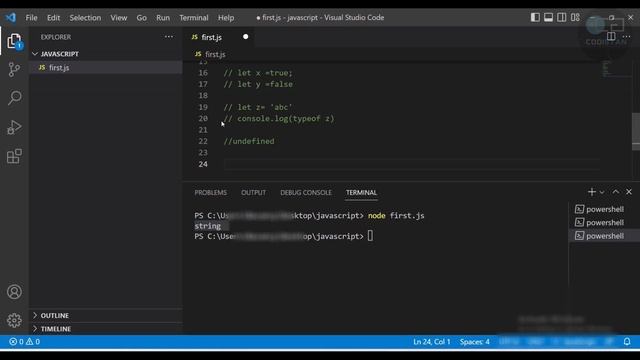Switch to the OUTPUT panel tab
This screenshot has height=360, width=640.
(253, 193)
